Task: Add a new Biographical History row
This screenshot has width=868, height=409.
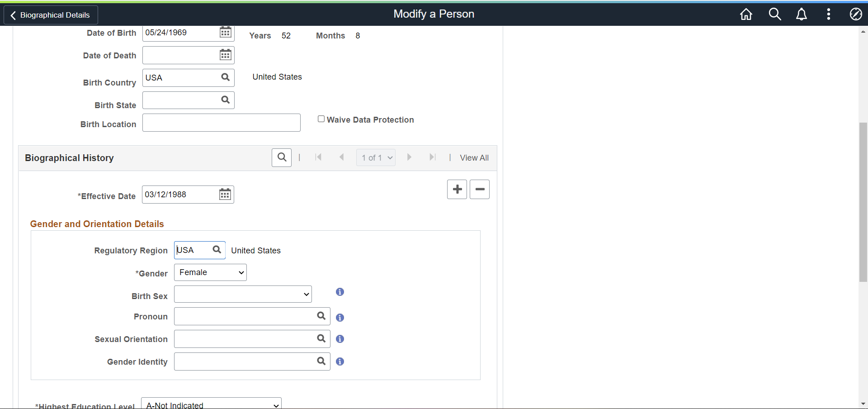Action: 457,189
